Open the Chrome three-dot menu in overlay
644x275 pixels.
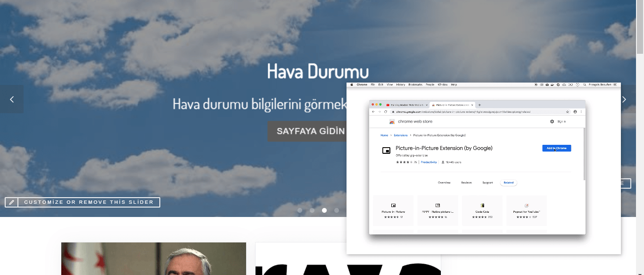coord(581,112)
